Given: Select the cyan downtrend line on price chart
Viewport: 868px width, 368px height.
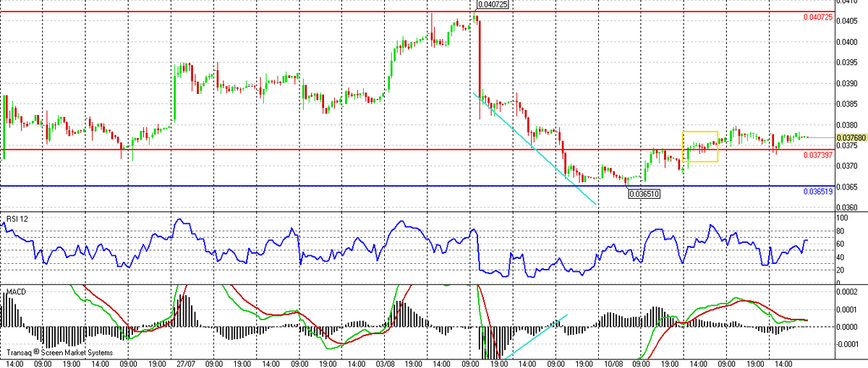Looking at the screenshot, I should [535, 149].
